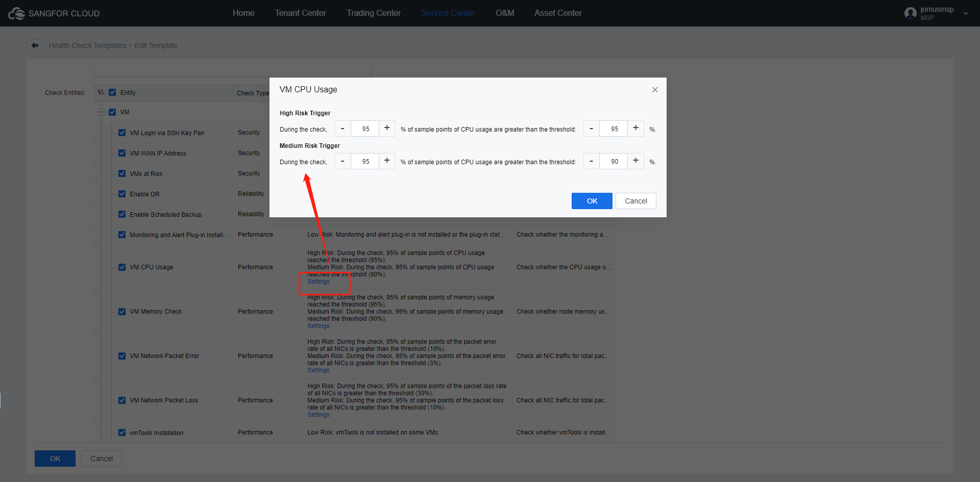This screenshot has width=980, height=482.
Task: Click the Edit Template breadcrumb text
Action: pyautogui.click(x=156, y=45)
